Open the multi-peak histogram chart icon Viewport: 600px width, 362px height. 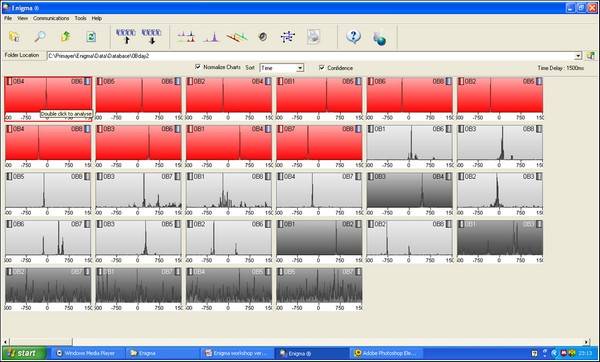click(x=186, y=37)
